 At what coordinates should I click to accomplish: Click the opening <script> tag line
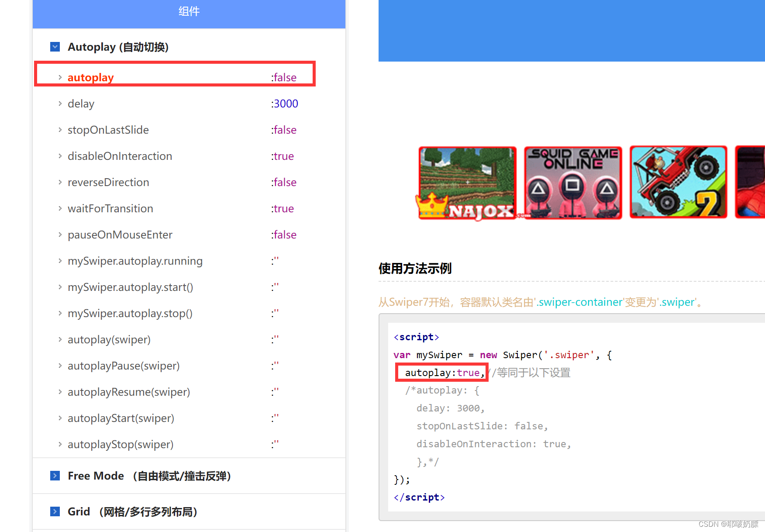416,337
